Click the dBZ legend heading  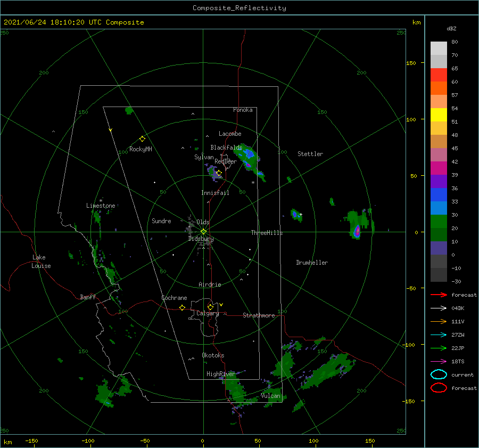451,28
